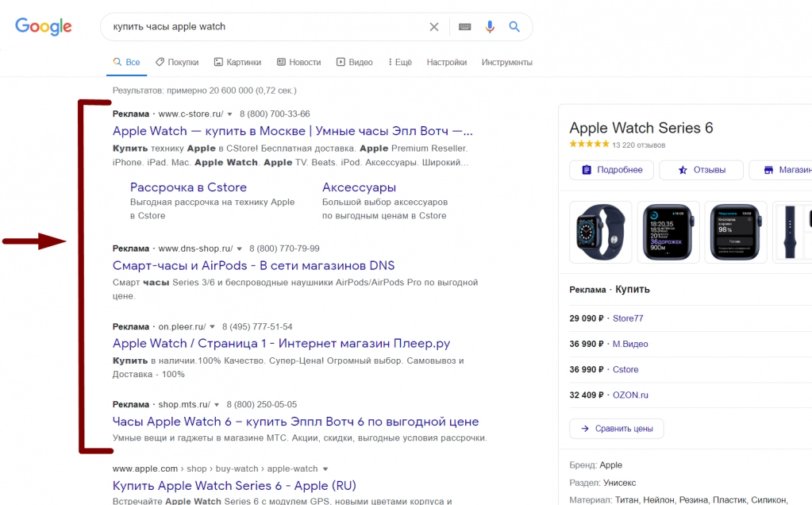This screenshot has height=505, width=812.
Task: Select the 'Все' tab
Action: click(x=126, y=62)
